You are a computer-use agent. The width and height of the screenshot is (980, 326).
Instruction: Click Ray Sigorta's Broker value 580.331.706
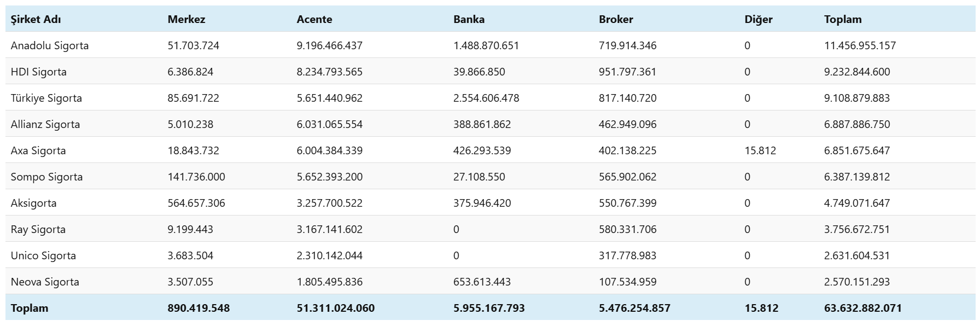click(628, 229)
